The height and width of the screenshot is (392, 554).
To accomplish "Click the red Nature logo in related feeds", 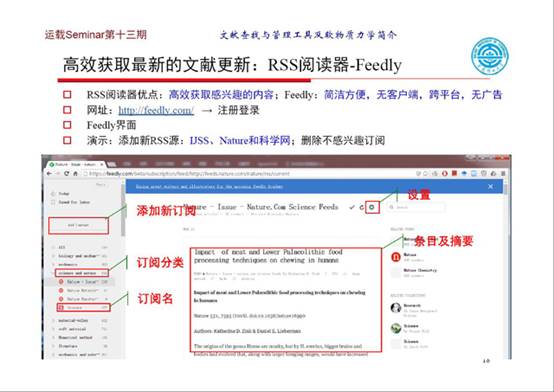I will (396, 257).
